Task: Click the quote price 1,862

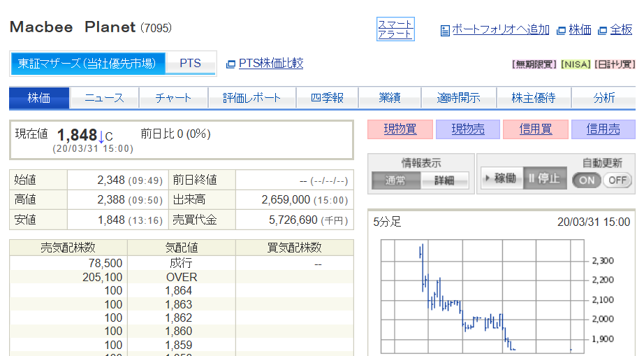Action: (179, 318)
